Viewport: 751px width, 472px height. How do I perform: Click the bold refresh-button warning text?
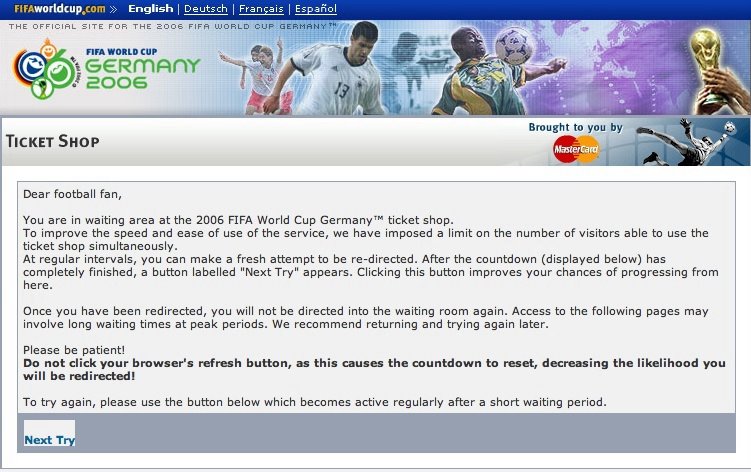point(374,369)
